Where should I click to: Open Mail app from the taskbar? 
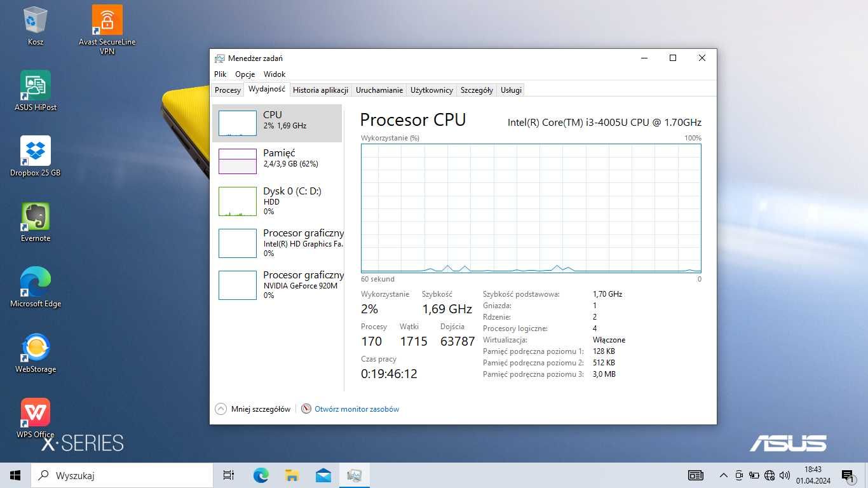(x=323, y=475)
